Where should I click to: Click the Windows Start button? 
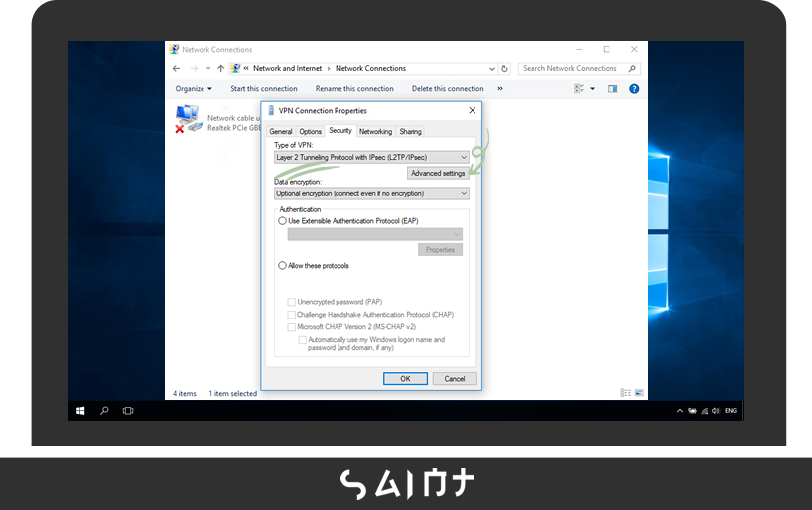80,410
